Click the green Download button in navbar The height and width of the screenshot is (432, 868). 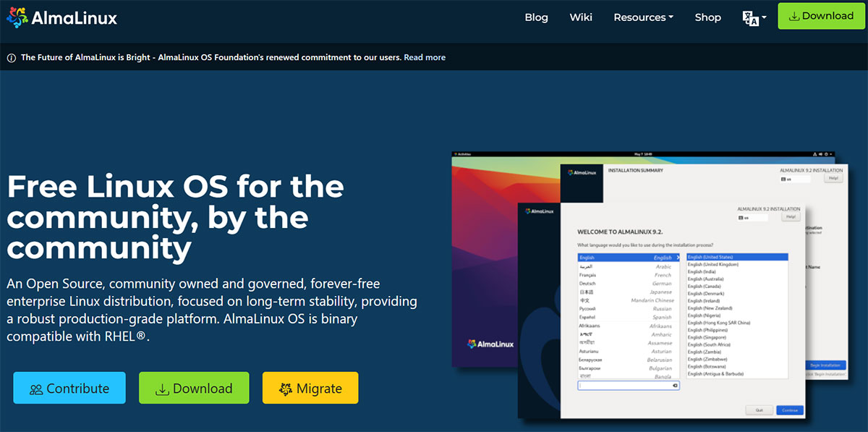pos(821,16)
